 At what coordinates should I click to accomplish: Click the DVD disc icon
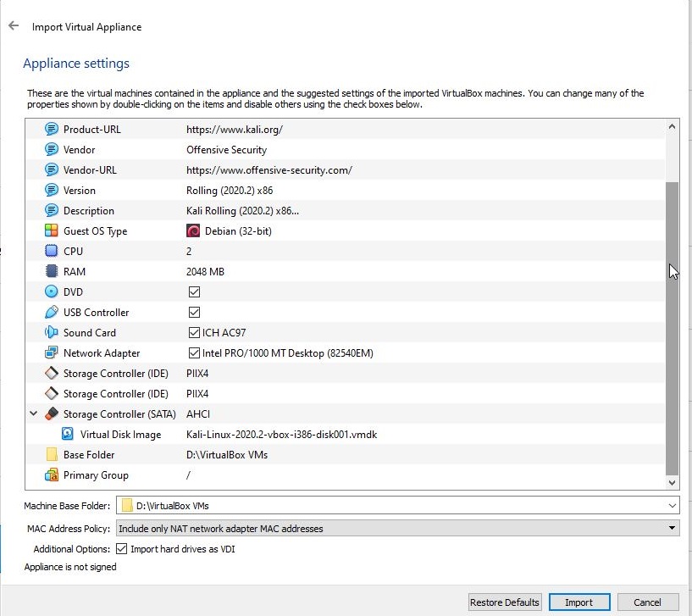[x=51, y=291]
